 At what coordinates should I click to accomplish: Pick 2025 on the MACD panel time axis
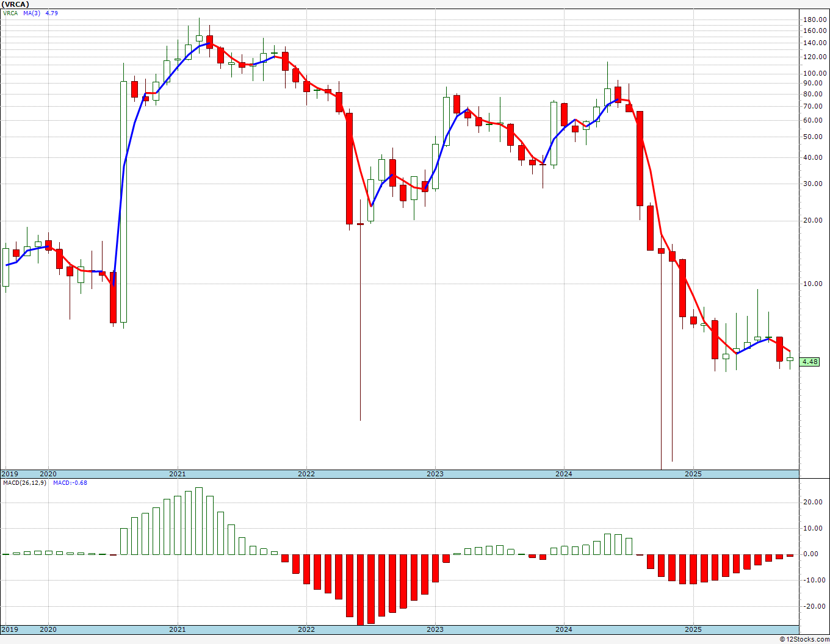693,629
